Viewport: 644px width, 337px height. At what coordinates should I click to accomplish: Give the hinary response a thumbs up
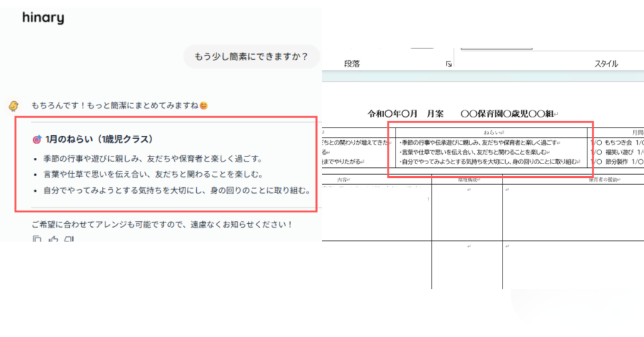(53, 239)
